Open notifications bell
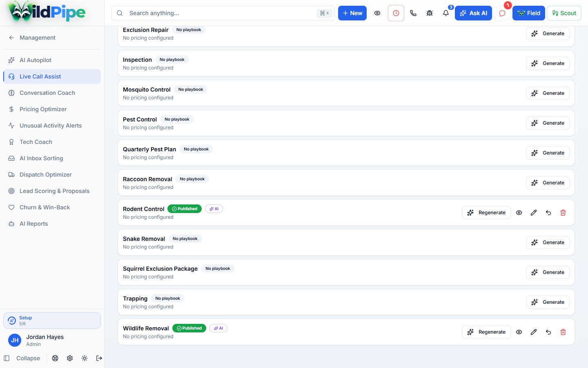Viewport: 588px width, 368px height. [x=446, y=13]
